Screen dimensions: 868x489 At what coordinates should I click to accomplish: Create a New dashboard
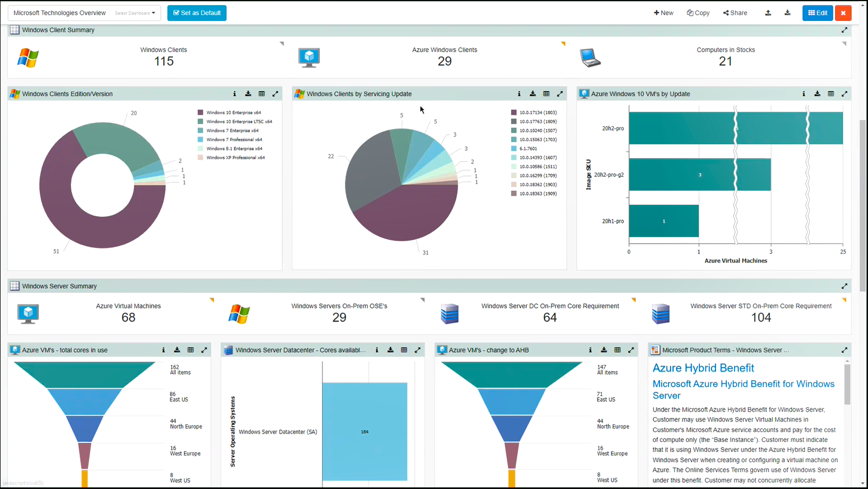pyautogui.click(x=664, y=13)
